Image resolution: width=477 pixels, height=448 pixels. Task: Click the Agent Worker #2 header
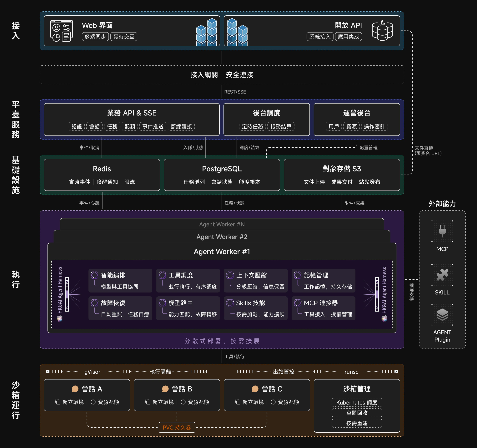222,237
